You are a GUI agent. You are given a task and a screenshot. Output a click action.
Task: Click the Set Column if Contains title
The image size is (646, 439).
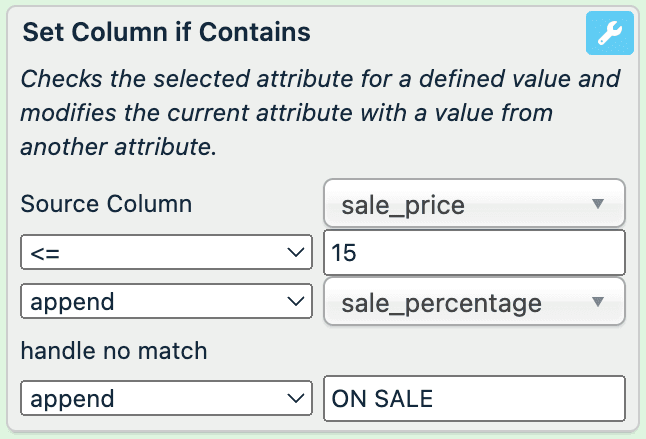point(166,32)
